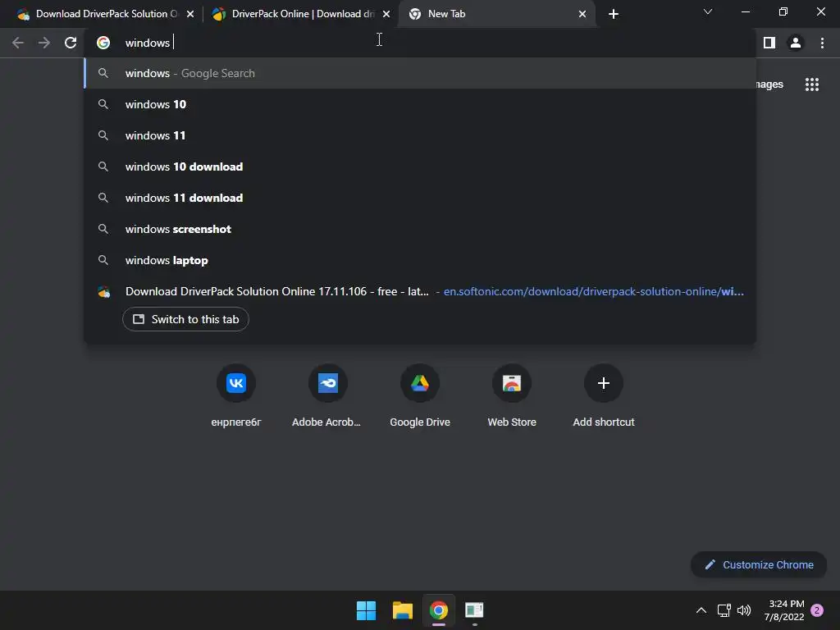Expand the system tray hidden icons chevron
The height and width of the screenshot is (630, 840).
click(701, 610)
